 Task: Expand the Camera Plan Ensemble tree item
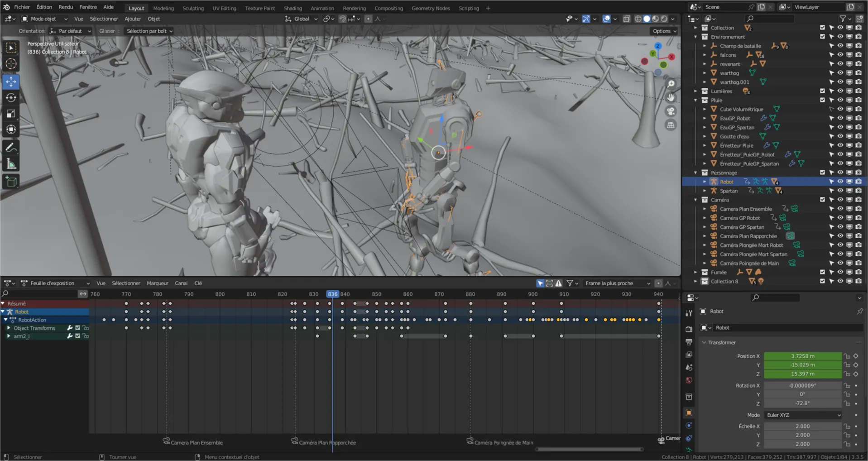click(705, 209)
